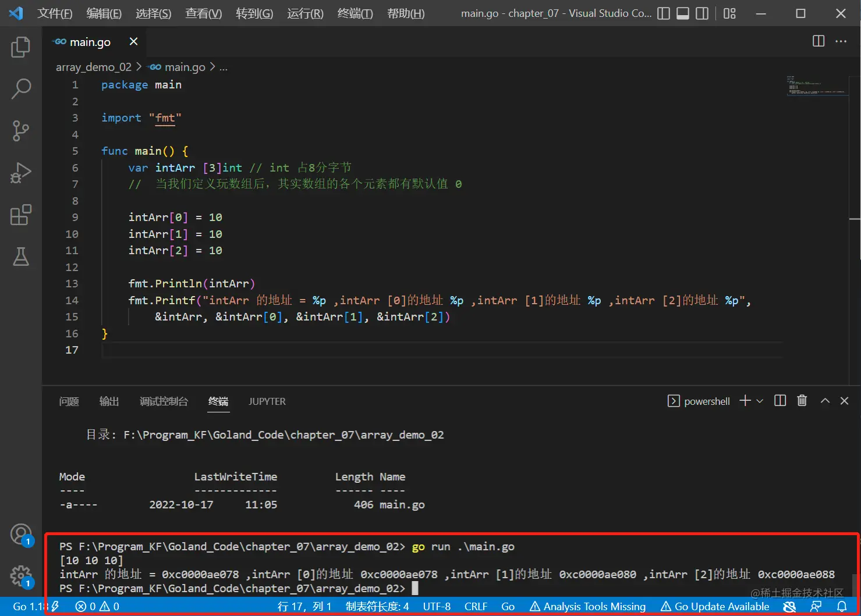Open Customize Layout icon in title bar
Image resolution: width=861 pixels, height=616 pixels.
(x=729, y=13)
